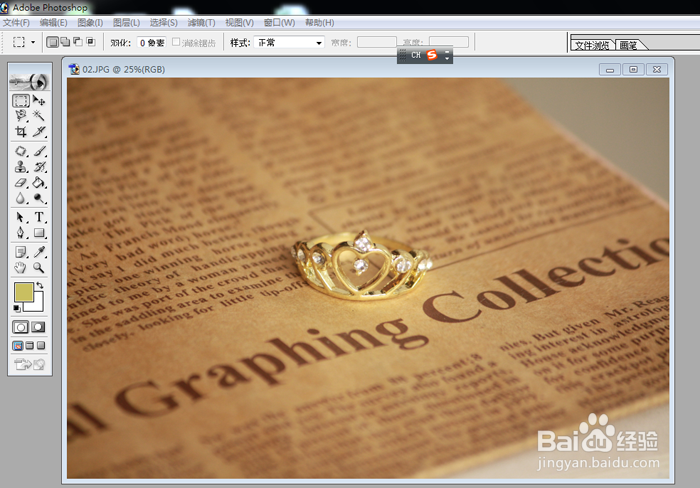The height and width of the screenshot is (488, 700).
Task: Select the Hand tool
Action: point(21,268)
